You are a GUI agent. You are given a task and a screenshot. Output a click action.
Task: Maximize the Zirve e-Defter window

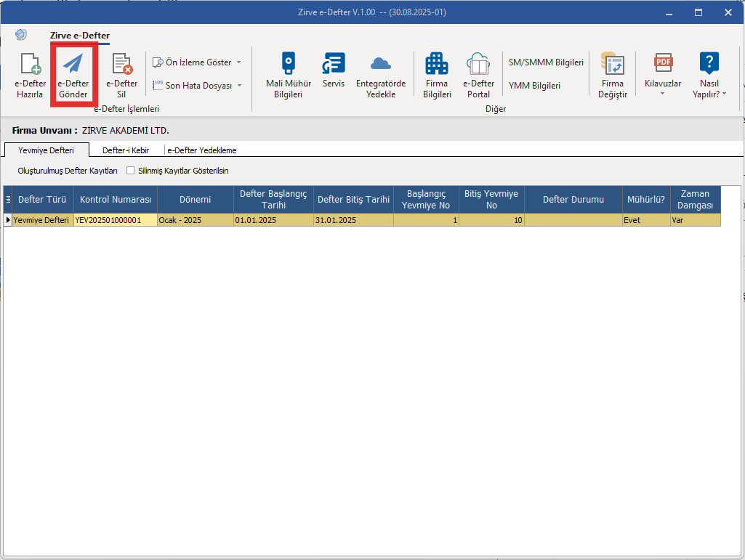pos(698,13)
